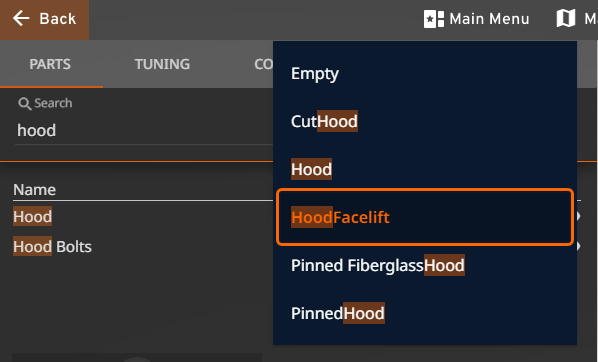Select the Empty option in dropdown

[x=425, y=73]
